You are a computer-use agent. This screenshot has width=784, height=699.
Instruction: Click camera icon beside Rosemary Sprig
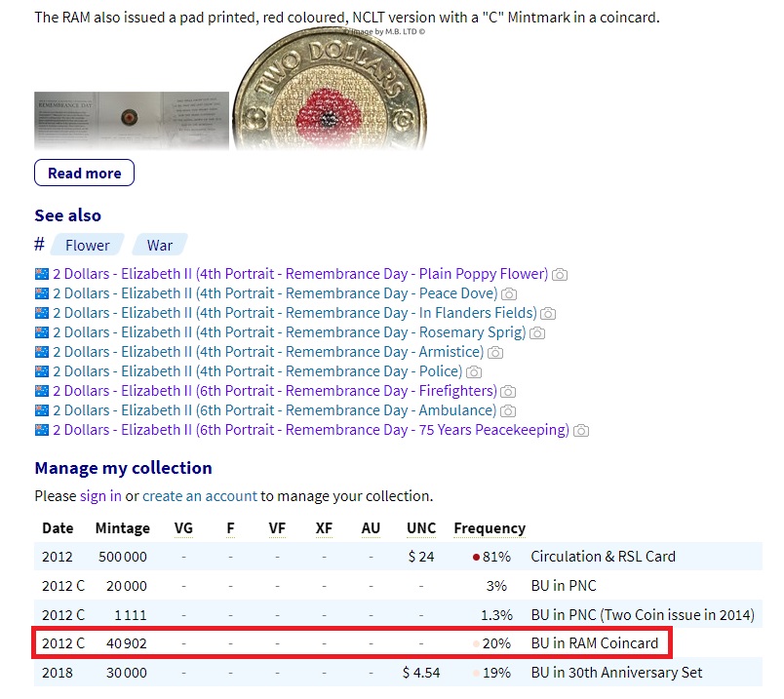(537, 333)
